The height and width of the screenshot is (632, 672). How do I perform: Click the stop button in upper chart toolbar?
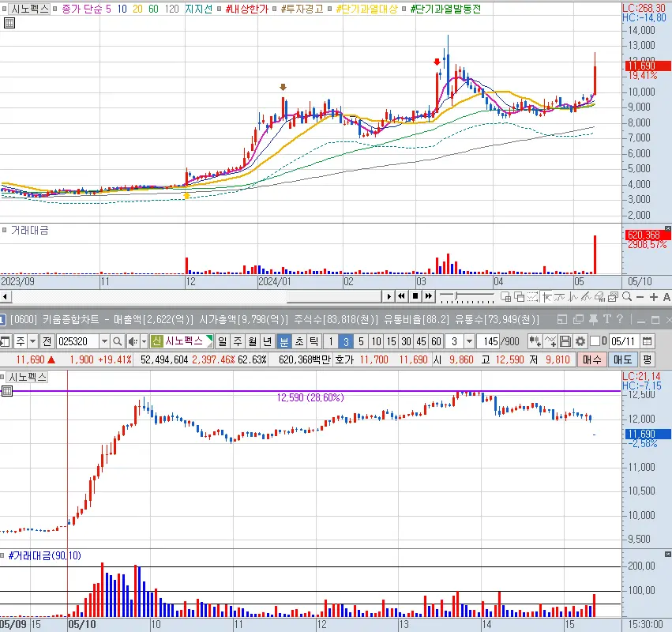coord(415,296)
